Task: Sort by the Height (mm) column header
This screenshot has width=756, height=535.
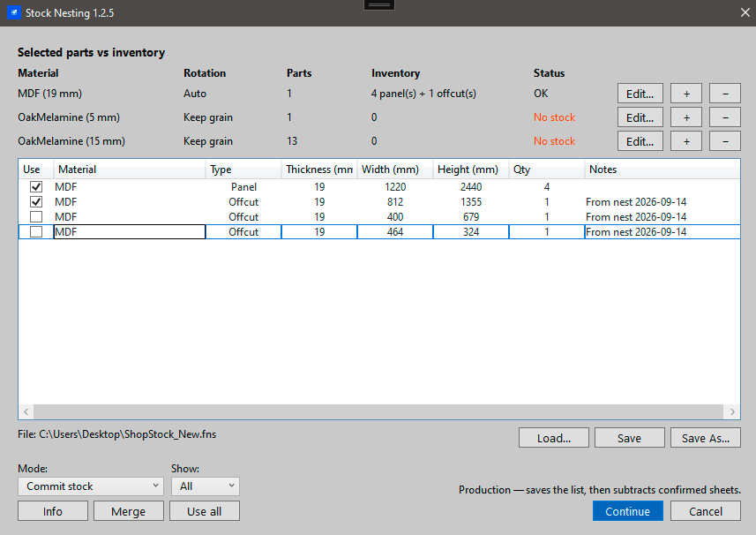Action: (471, 170)
